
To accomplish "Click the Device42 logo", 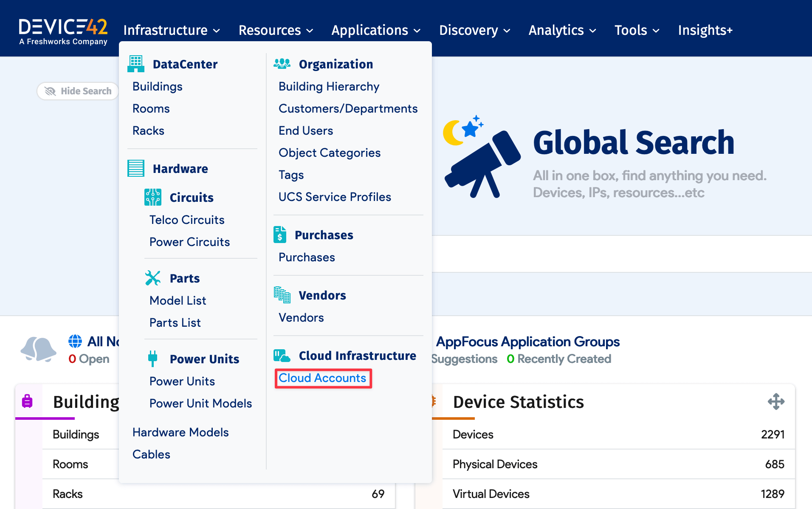I will click(63, 31).
